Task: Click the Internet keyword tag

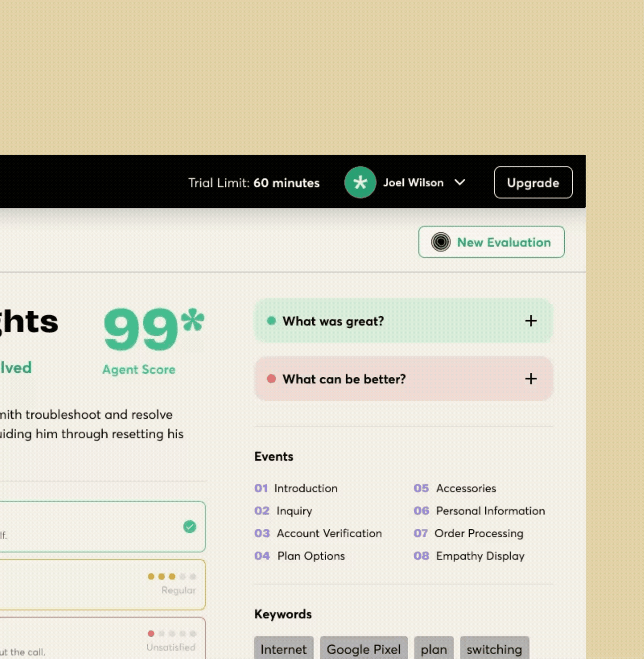Action: pos(284,649)
